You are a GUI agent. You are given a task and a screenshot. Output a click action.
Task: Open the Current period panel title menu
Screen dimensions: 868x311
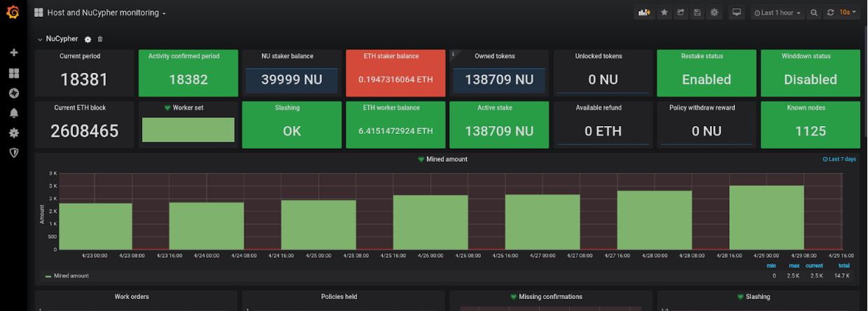pyautogui.click(x=80, y=56)
